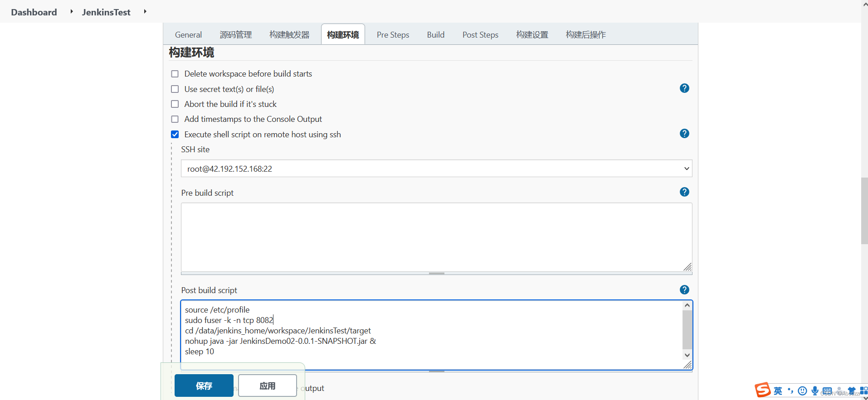Switch to the Build tab

pos(435,35)
